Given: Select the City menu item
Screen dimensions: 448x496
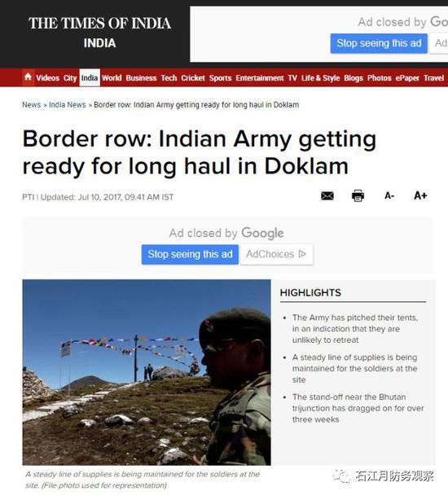Looking at the screenshot, I should click(x=70, y=78).
